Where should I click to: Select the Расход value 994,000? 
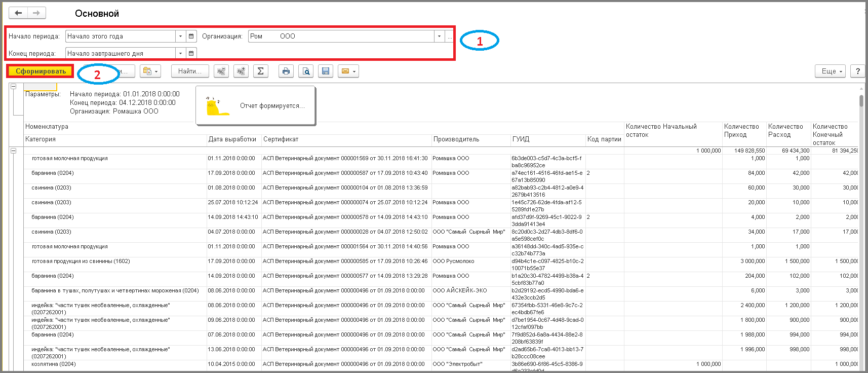tap(788, 338)
